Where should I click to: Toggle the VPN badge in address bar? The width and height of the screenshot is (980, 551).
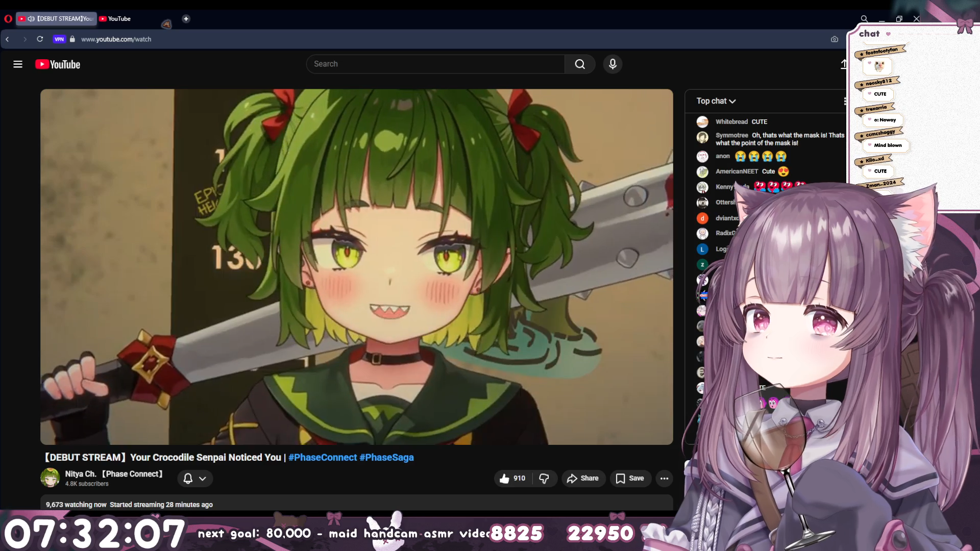59,39
